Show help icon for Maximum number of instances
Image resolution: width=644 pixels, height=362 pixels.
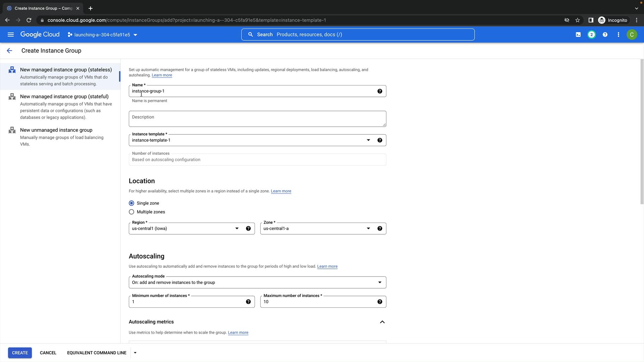pyautogui.click(x=379, y=302)
